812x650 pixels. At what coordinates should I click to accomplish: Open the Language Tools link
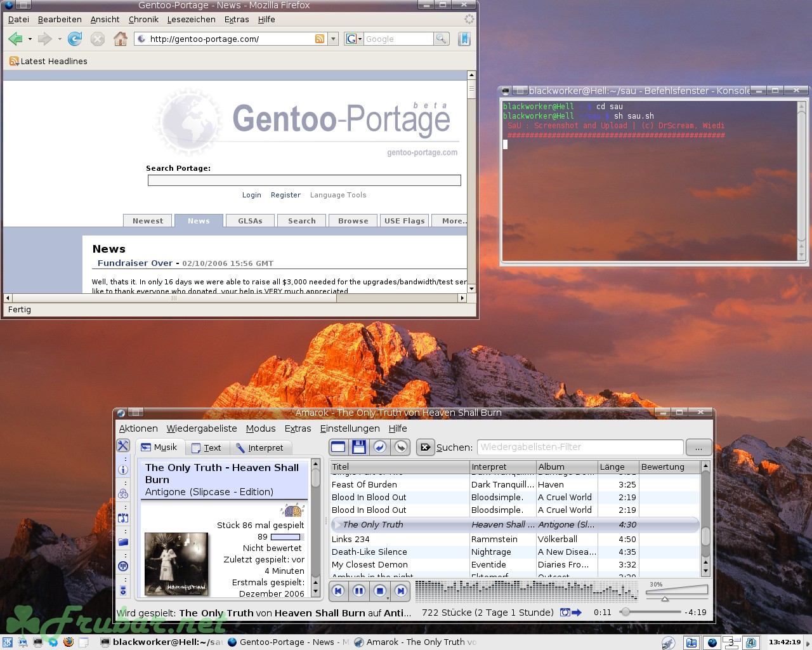pos(338,195)
